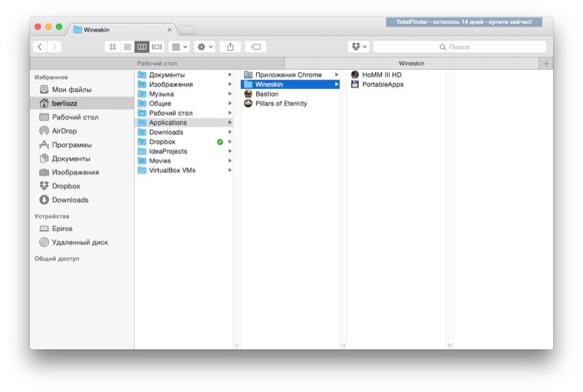Select the Рабочий стол pane header
Screen dimensions: 583x392
tap(157, 63)
